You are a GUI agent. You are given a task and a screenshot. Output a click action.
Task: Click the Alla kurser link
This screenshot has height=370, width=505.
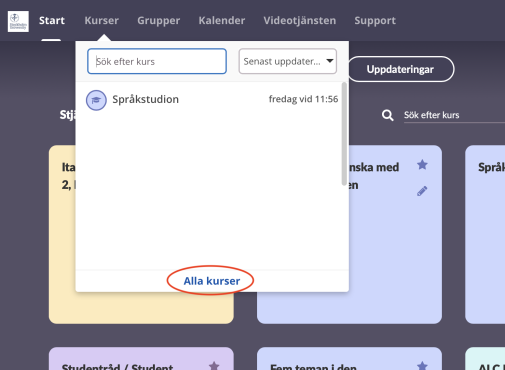click(x=212, y=281)
